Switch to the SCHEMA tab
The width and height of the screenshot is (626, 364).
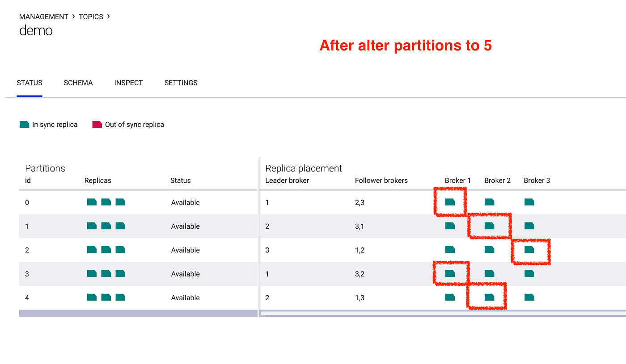tap(78, 83)
